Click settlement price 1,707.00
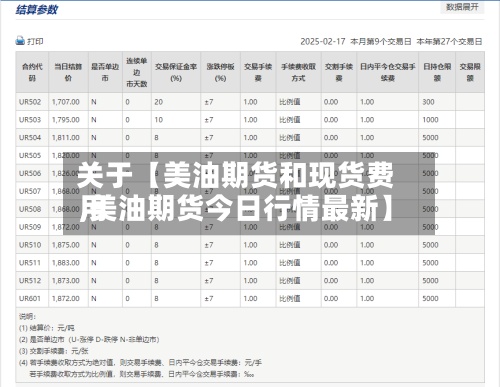Screen dimensions: 500x387 tap(66, 102)
